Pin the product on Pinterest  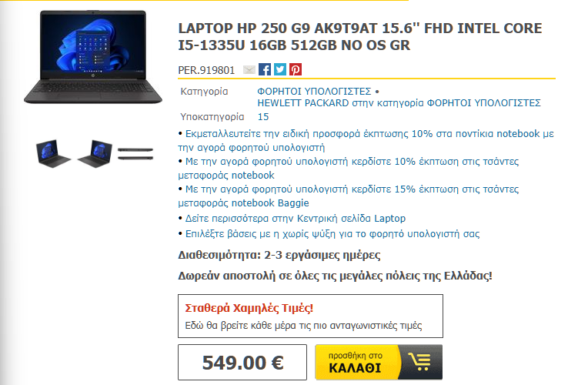296,69
